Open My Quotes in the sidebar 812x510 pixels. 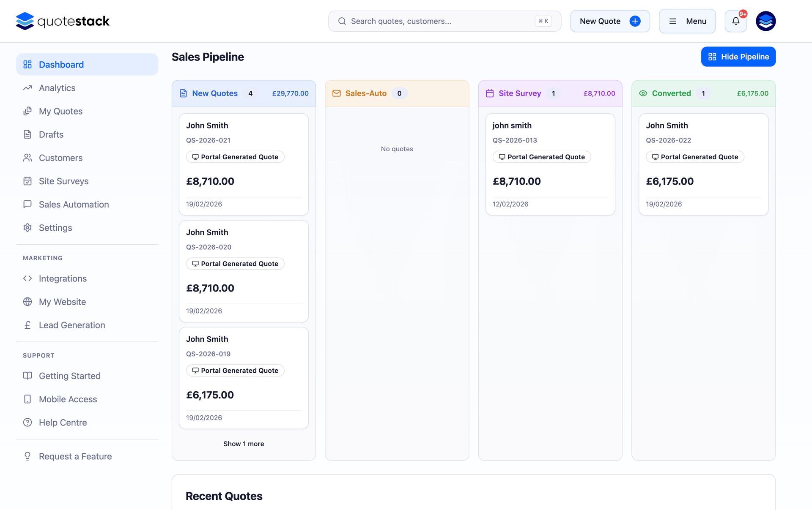pyautogui.click(x=60, y=112)
